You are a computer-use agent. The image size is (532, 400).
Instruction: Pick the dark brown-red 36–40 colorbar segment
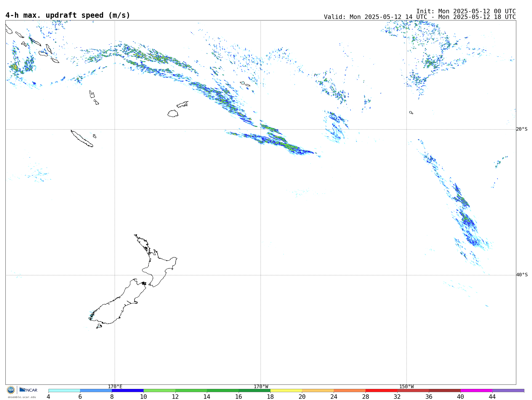tap(445, 391)
